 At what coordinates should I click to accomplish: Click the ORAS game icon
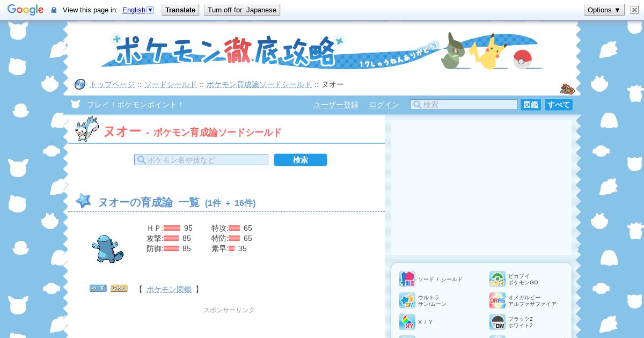coord(497,300)
